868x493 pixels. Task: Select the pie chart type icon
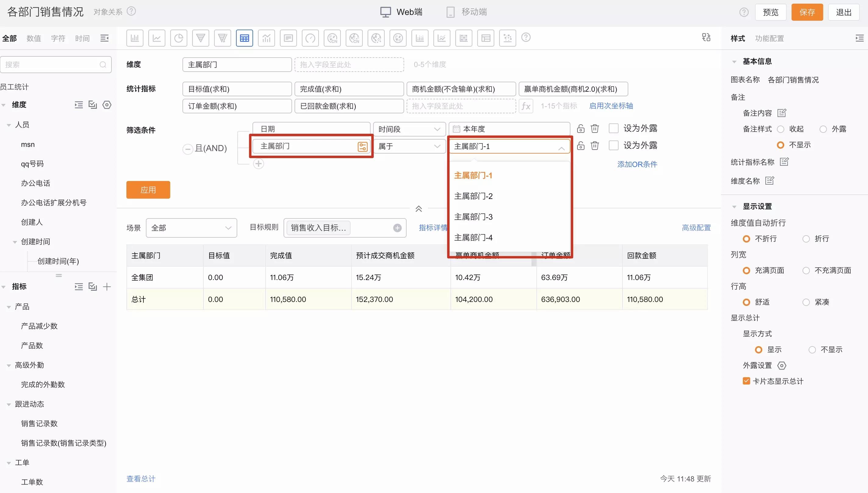[179, 38]
